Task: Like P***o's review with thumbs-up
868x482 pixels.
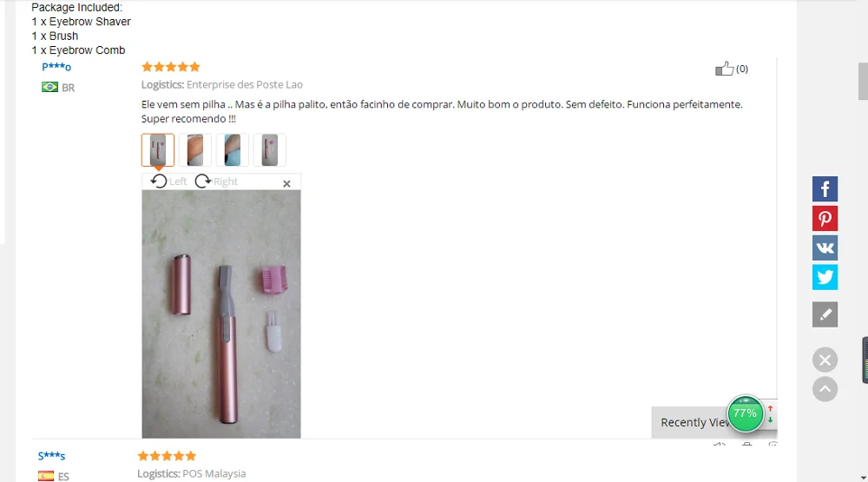Action: pos(724,68)
